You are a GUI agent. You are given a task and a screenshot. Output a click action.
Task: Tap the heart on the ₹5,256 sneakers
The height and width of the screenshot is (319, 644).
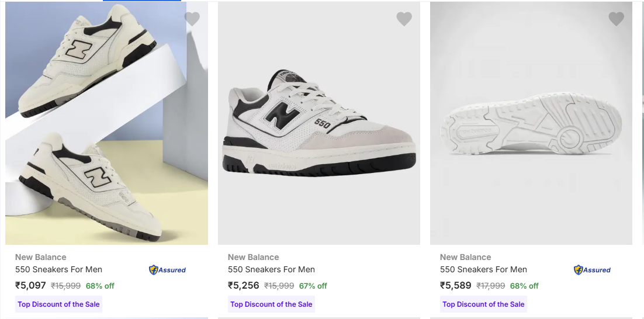pos(404,19)
